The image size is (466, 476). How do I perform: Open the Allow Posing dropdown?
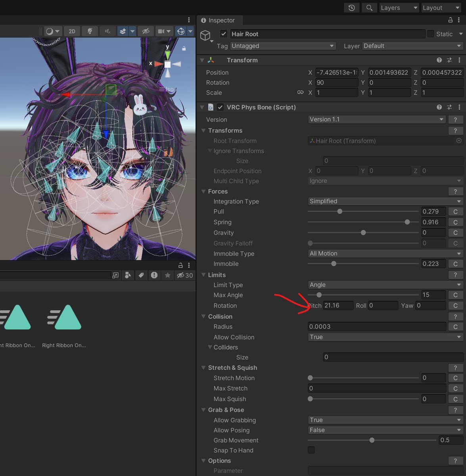pyautogui.click(x=385, y=430)
